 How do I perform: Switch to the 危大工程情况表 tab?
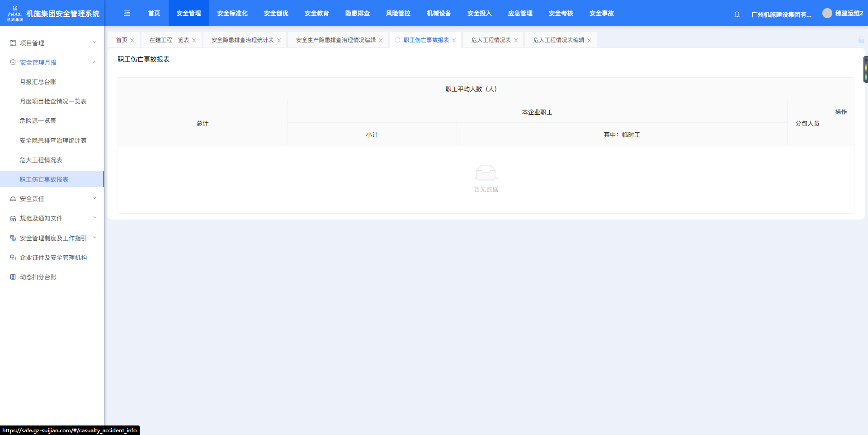pos(491,40)
